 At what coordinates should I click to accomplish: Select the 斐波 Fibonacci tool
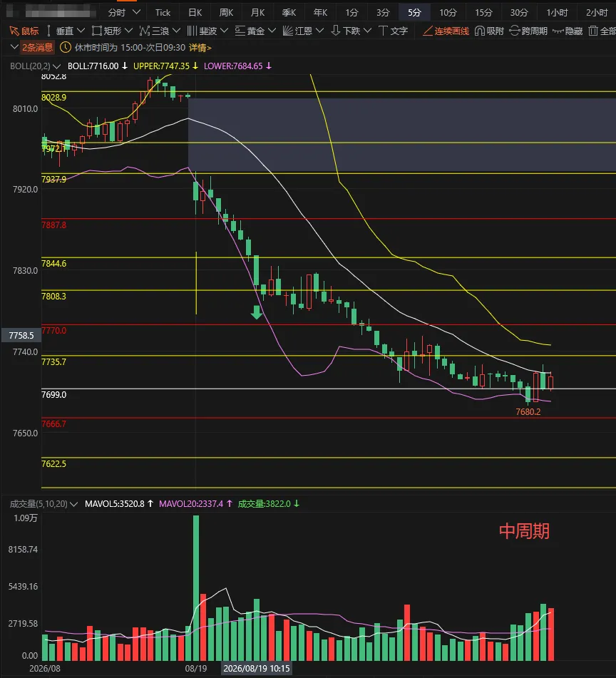pos(202,31)
